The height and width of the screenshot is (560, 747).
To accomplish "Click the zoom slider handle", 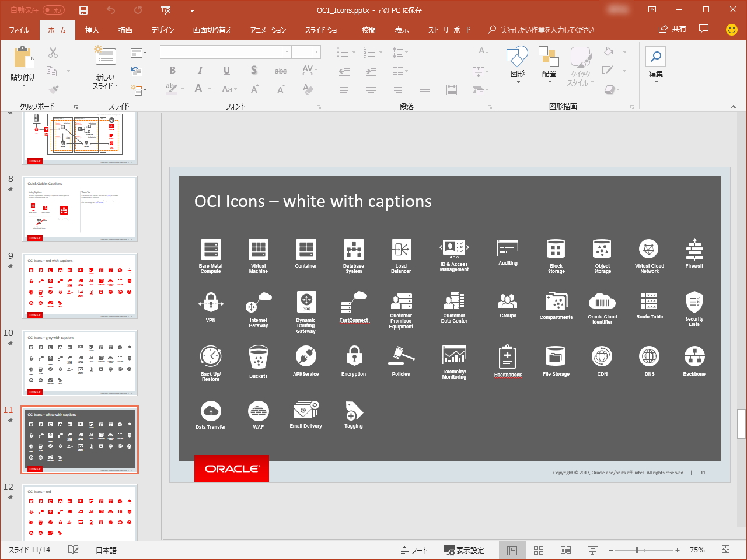I will (x=637, y=550).
